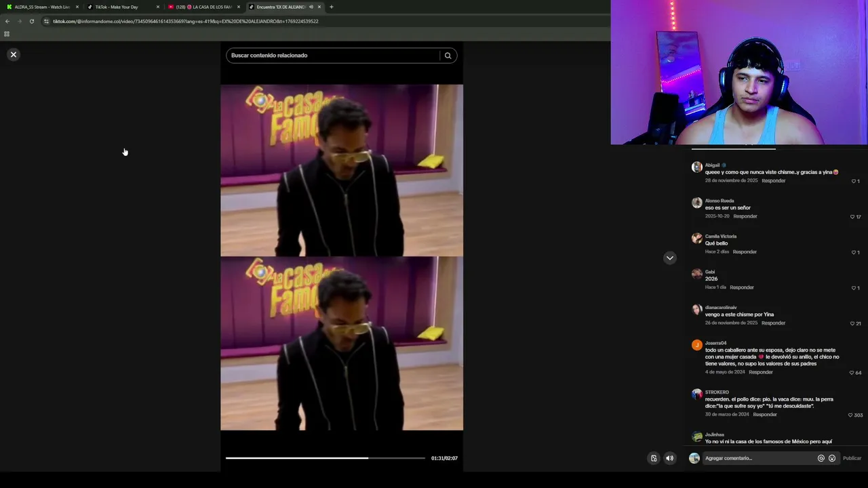
Task: Open JoJinhas's profile avatar
Action: 696,436
